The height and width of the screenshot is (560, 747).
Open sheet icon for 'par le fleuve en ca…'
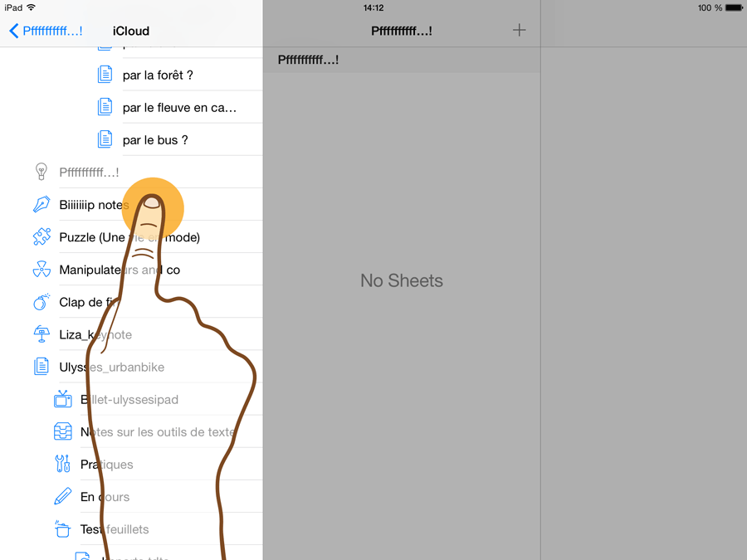[105, 107]
